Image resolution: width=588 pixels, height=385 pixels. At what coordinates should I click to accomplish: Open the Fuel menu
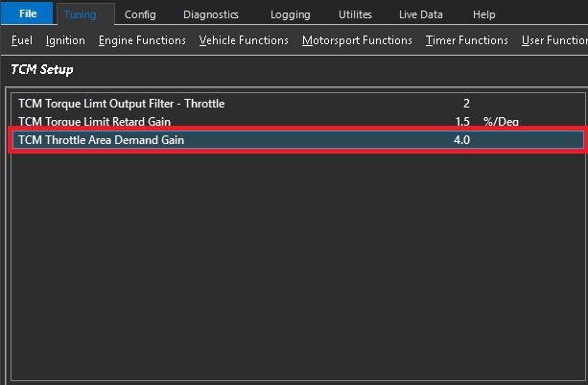pyautogui.click(x=21, y=40)
